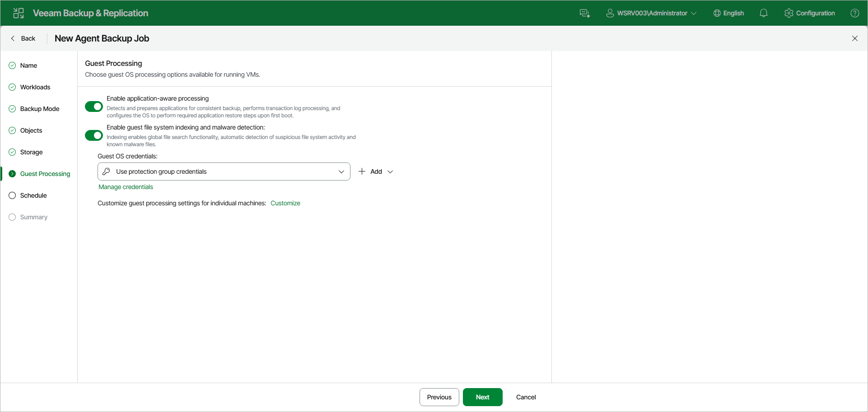Go to the Backup Mode wizard step

point(40,109)
